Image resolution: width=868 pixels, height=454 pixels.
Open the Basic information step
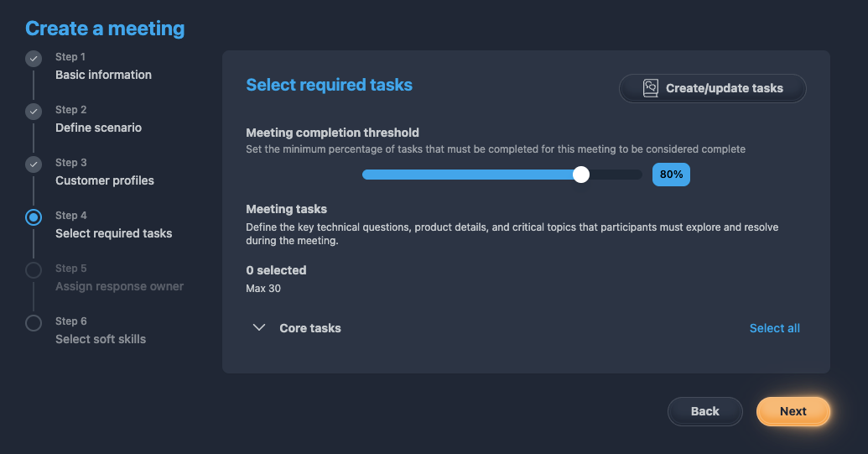(103, 75)
